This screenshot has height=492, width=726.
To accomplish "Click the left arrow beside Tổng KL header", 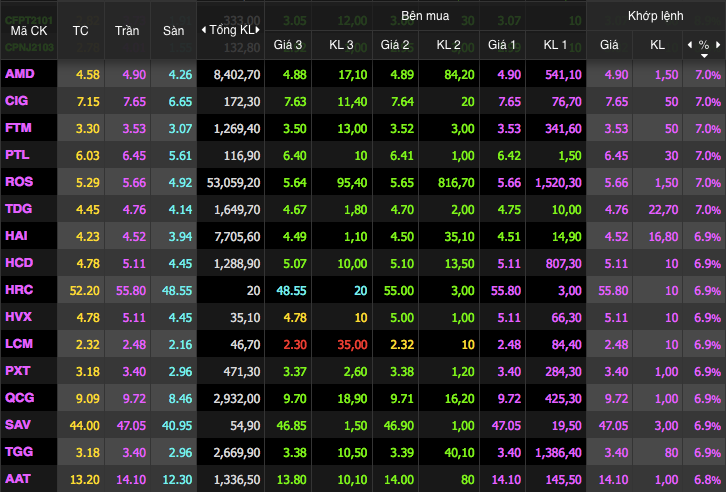I will pos(204,30).
